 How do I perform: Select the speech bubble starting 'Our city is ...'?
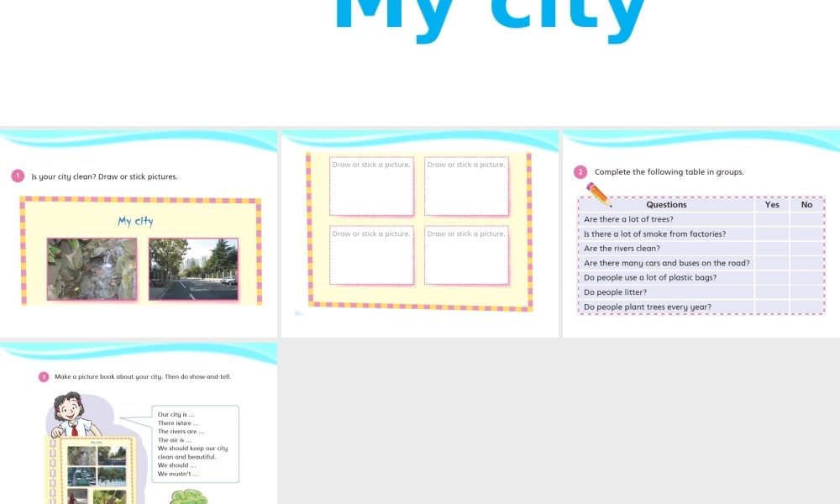click(x=195, y=444)
